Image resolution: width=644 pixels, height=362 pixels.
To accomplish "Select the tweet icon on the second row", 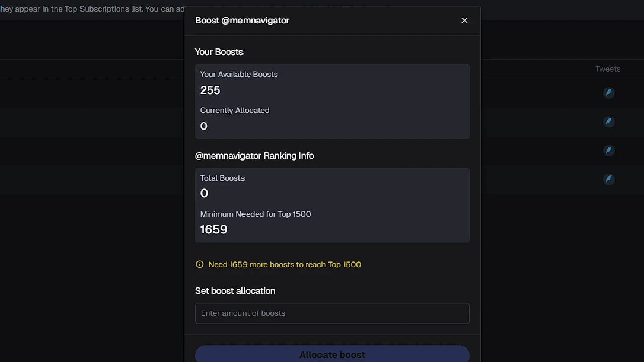I will tap(609, 121).
